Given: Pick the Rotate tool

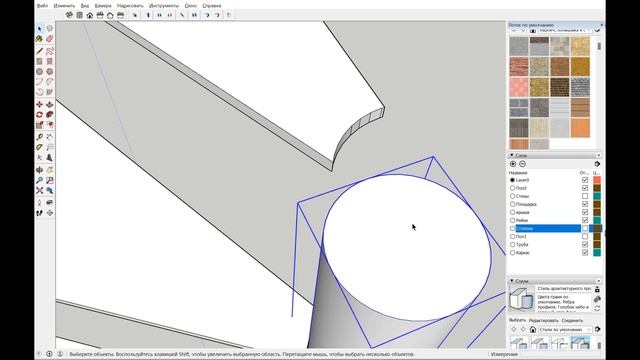Looking at the screenshot, I should point(40,115).
